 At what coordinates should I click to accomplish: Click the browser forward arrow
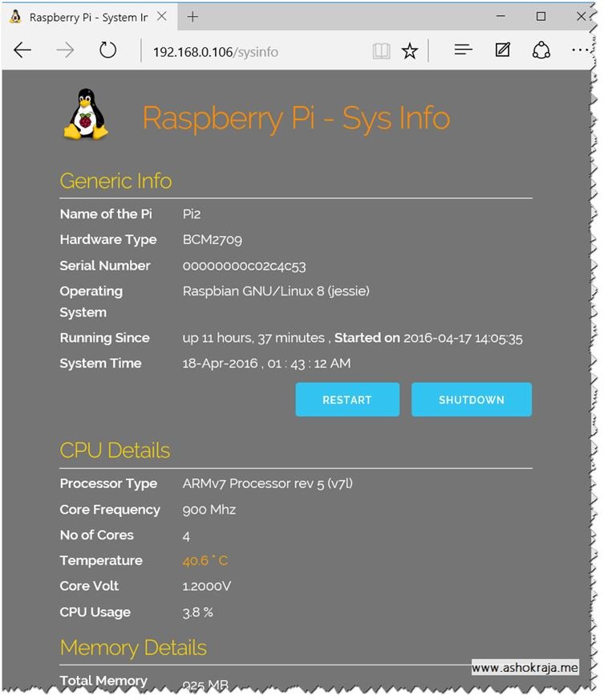65,51
